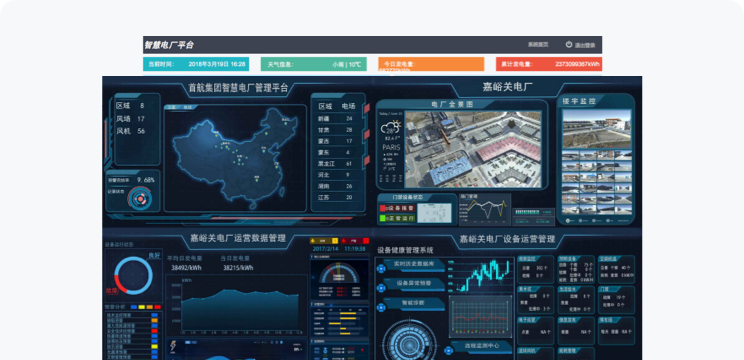Click the blue 预警分析 legend swatch
Viewport: 744px width, 360px height.
pos(134,307)
